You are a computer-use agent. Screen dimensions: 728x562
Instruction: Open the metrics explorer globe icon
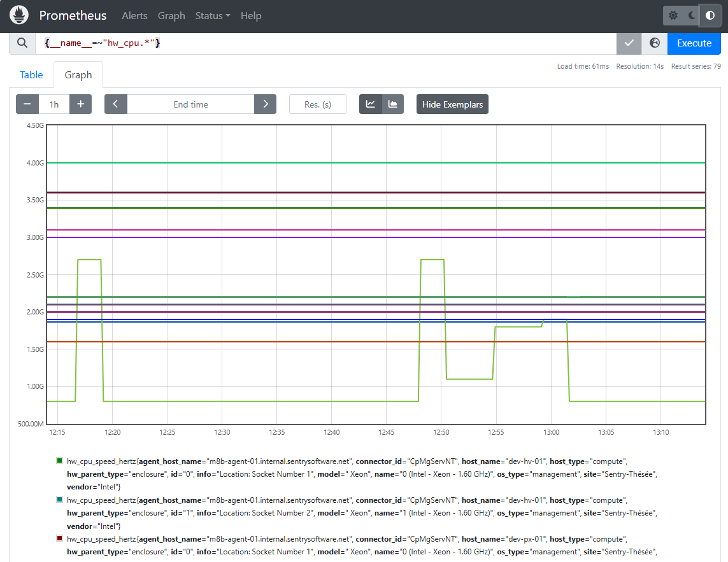[654, 43]
